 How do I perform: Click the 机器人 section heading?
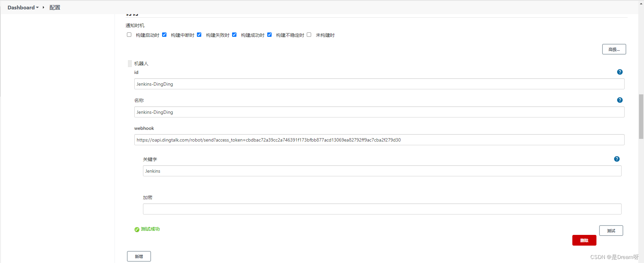[x=141, y=64]
